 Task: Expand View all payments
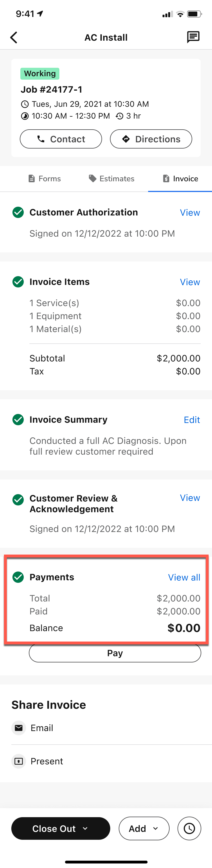pos(184,577)
